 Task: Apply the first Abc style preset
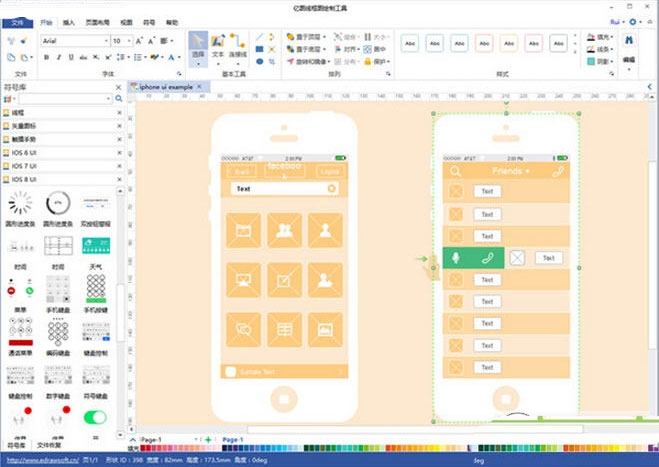410,43
